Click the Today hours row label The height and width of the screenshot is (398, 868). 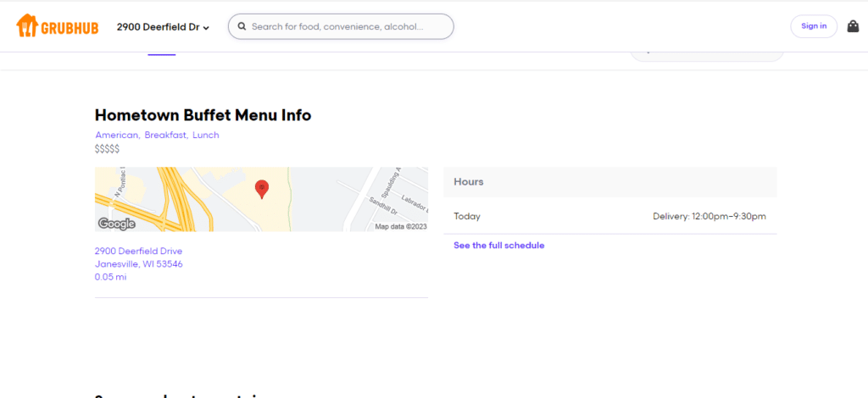pos(467,216)
